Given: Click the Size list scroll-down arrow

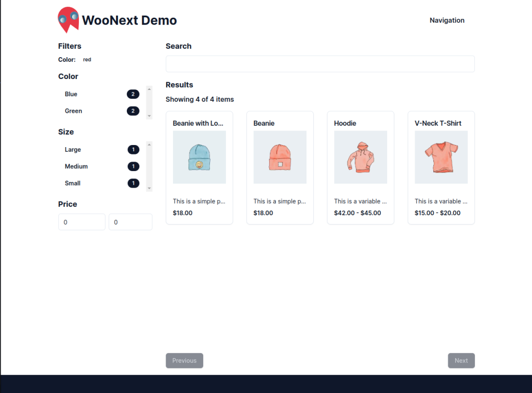Looking at the screenshot, I should (150, 188).
